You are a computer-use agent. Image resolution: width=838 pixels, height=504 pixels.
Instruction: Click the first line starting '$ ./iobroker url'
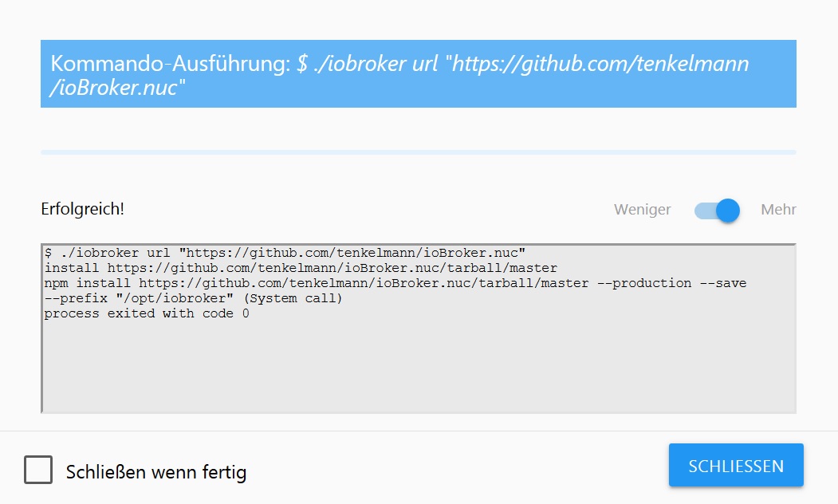[285, 253]
